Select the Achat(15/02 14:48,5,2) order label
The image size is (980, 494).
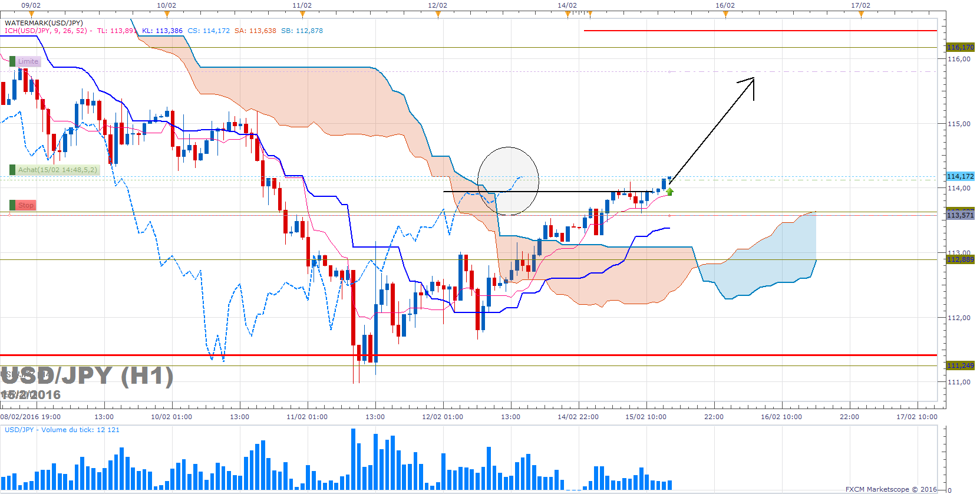57,170
